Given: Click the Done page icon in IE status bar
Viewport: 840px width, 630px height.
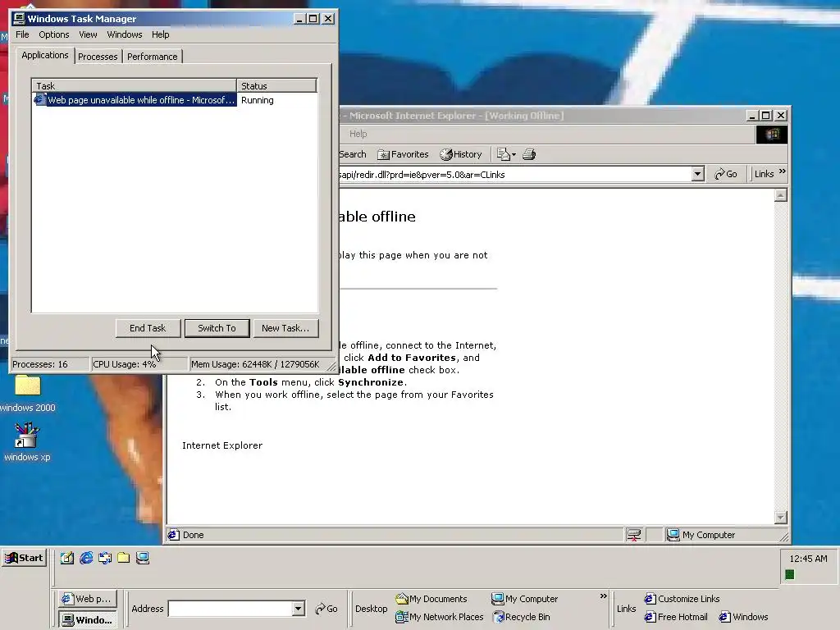Looking at the screenshot, I should (x=174, y=535).
